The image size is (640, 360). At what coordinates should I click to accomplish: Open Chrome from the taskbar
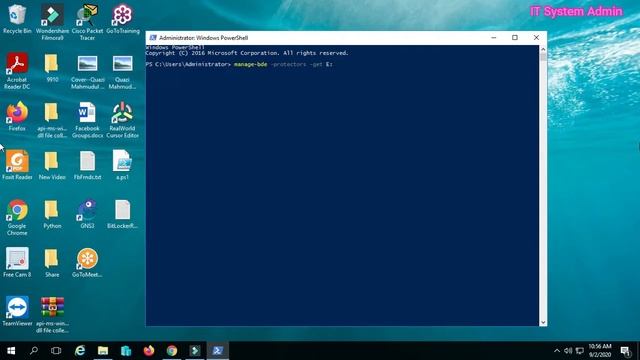coord(172,351)
